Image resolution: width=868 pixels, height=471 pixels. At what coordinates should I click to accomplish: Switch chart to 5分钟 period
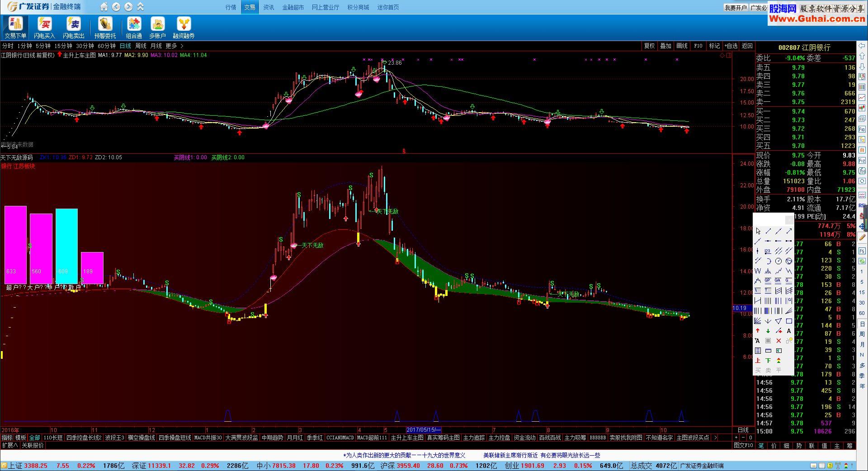tap(43, 46)
